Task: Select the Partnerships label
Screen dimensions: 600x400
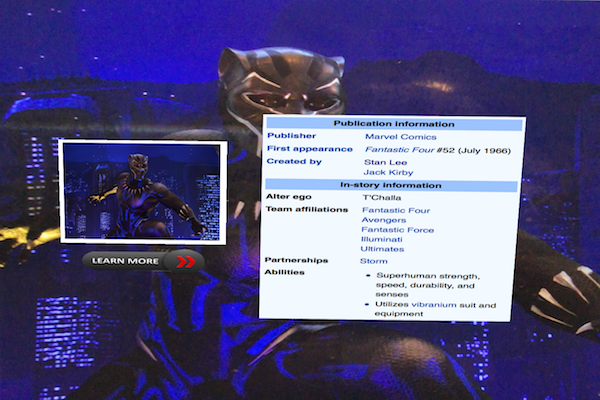Action: coord(296,260)
